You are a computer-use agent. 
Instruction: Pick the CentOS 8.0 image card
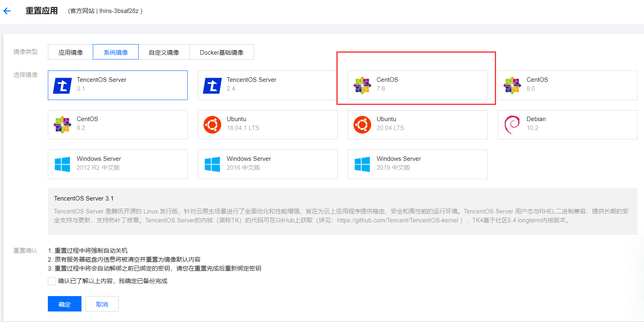(x=567, y=85)
